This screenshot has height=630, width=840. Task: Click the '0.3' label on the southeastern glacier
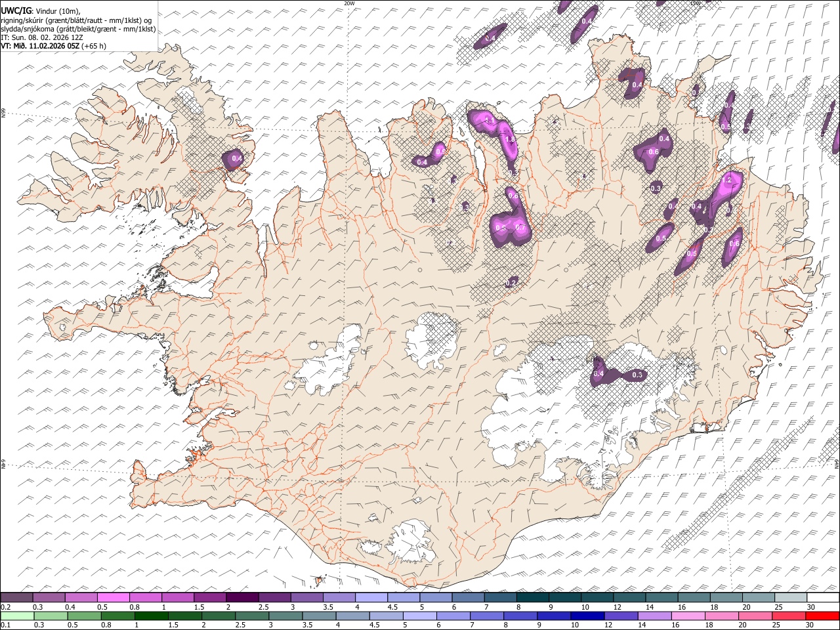(637, 375)
